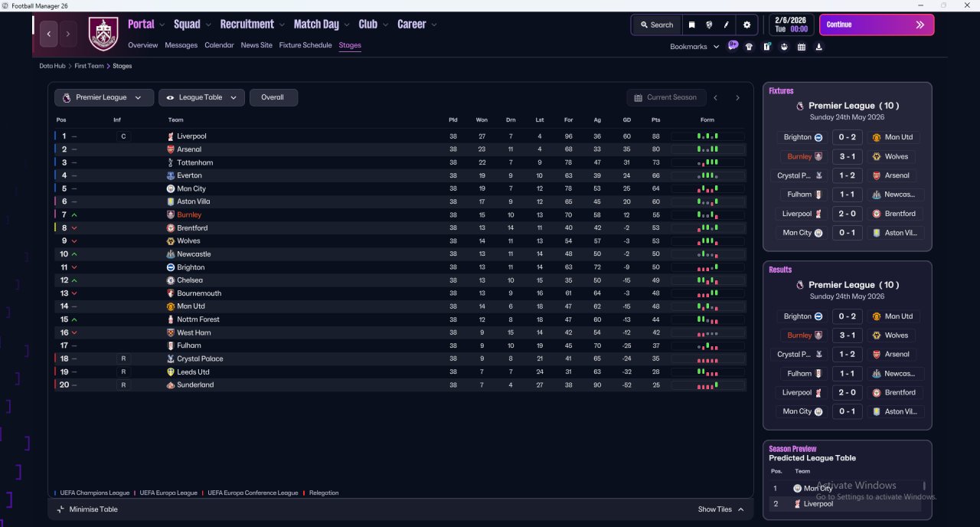Screen dimensions: 980x527
Task: Click the Won column header
Action: coord(482,119)
